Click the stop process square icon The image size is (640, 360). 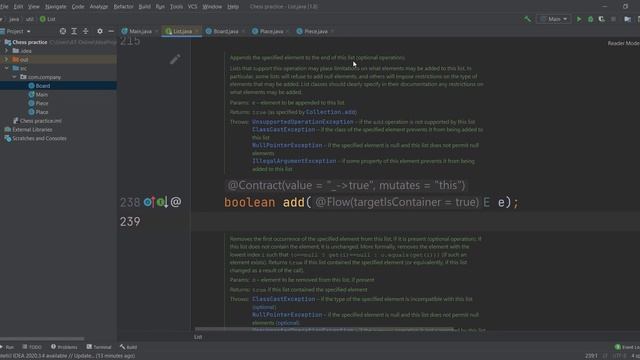(x=613, y=19)
